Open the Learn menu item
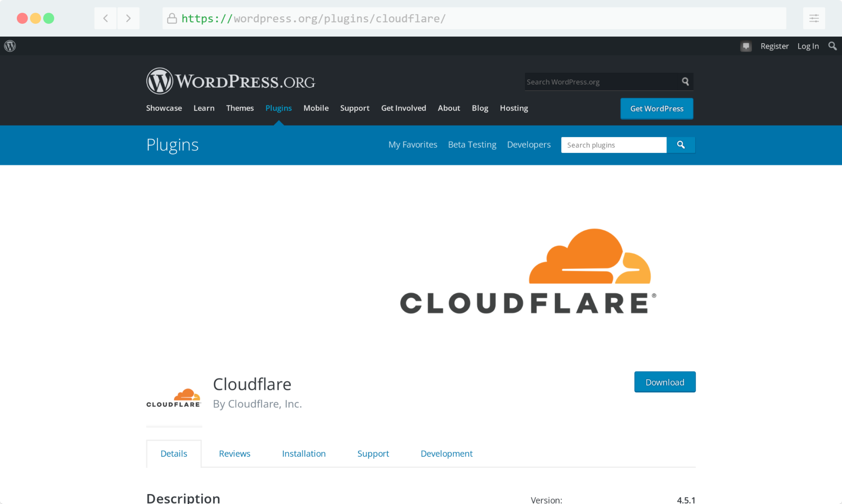The height and width of the screenshot is (504, 842). 204,108
